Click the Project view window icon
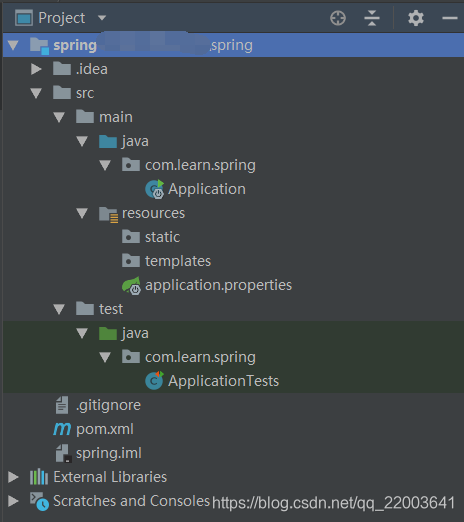Image resolution: width=464 pixels, height=522 pixels. click(24, 18)
